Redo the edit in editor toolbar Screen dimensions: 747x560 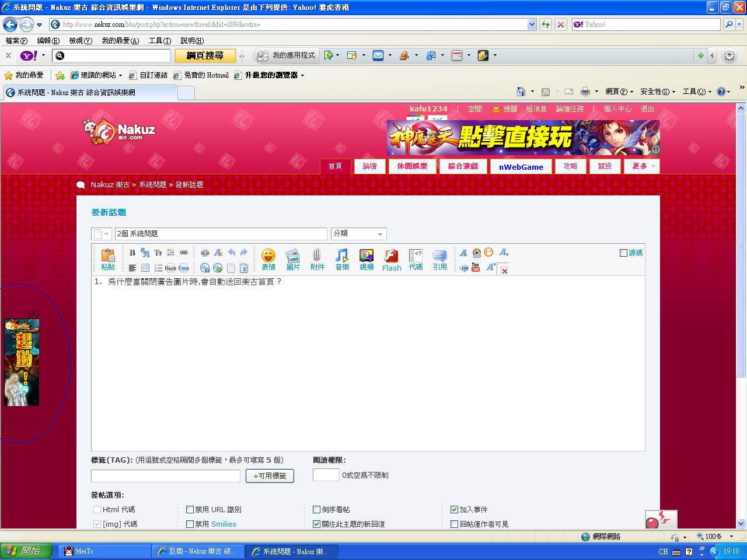(244, 253)
